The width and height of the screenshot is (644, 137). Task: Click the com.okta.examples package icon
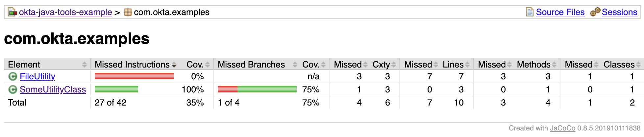(x=128, y=12)
